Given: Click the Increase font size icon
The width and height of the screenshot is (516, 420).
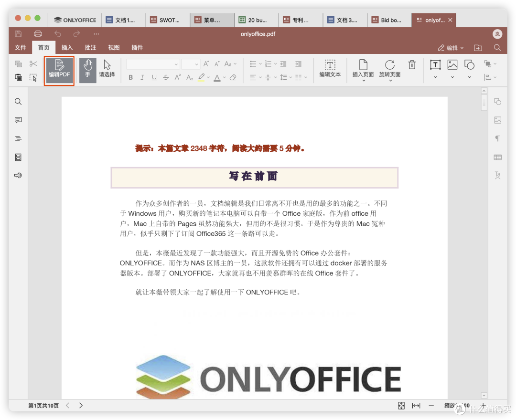Looking at the screenshot, I should pyautogui.click(x=206, y=64).
